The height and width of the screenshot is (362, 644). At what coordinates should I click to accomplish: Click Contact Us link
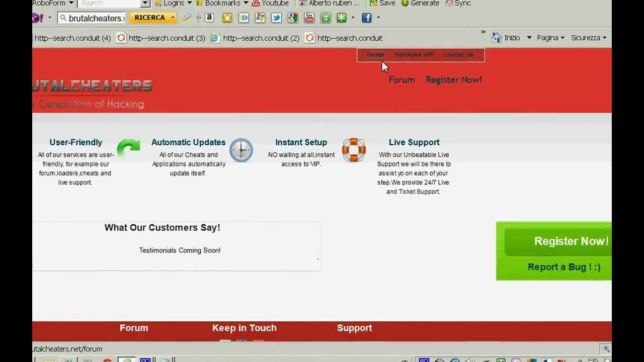point(458,54)
